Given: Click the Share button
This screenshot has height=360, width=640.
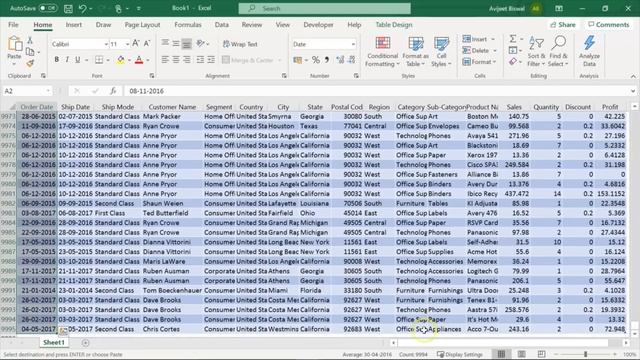Looking at the screenshot, I should (563, 24).
